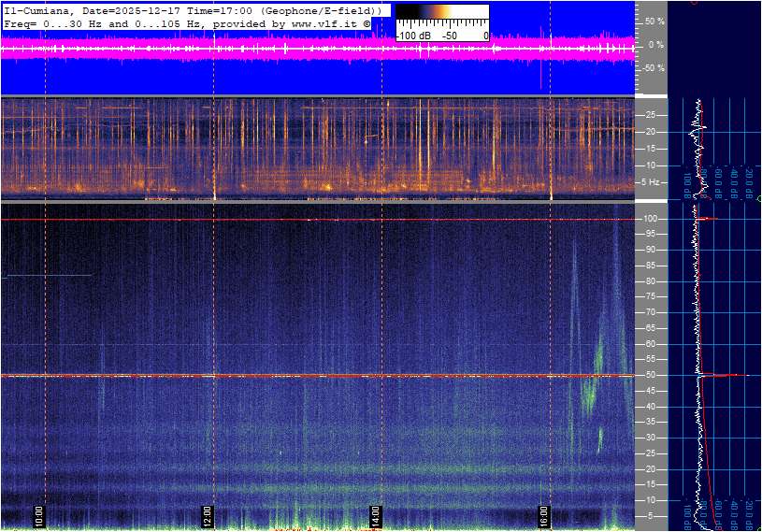This screenshot has height=532, width=762.
Task: Select the 12:00 time marker
Action: [x=208, y=516]
